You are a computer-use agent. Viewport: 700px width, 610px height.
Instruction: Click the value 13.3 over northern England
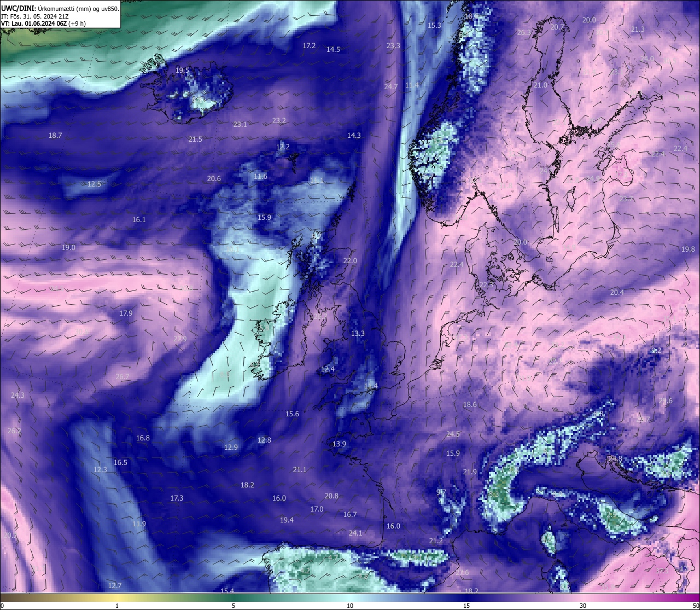(x=358, y=334)
